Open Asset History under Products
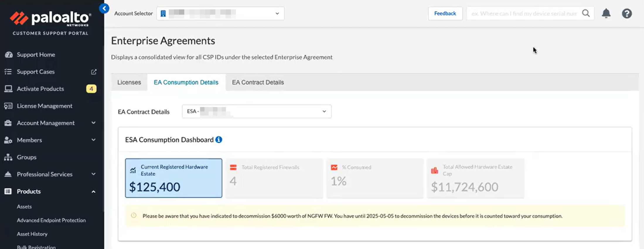 pos(32,234)
